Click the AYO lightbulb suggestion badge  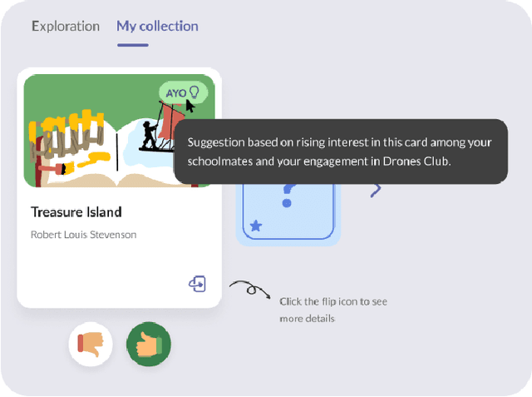[x=183, y=92]
